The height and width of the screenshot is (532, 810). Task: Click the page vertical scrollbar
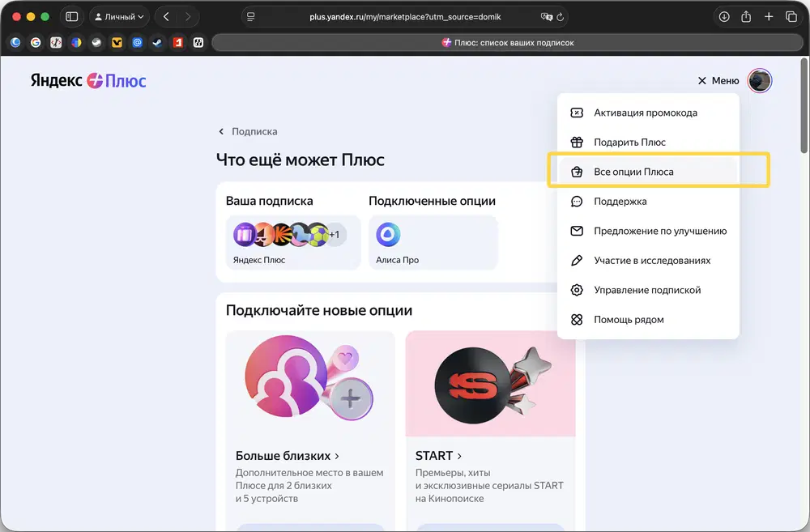[804, 106]
